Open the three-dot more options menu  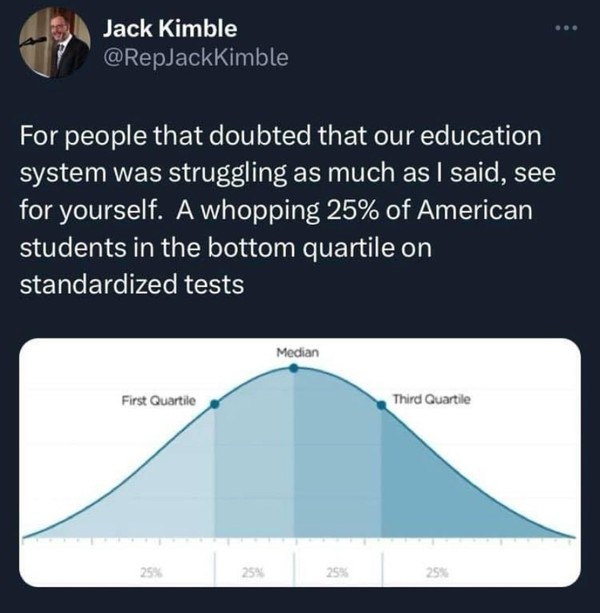tap(566, 28)
